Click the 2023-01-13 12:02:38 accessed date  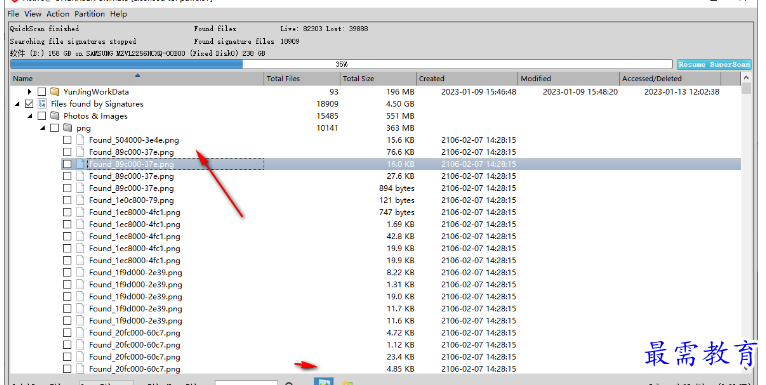681,92
